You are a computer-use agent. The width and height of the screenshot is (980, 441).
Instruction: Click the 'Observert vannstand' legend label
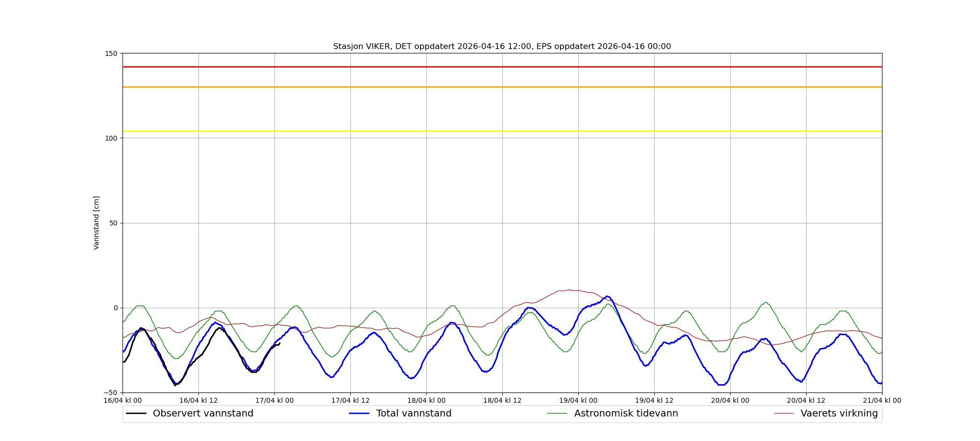pos(203,414)
